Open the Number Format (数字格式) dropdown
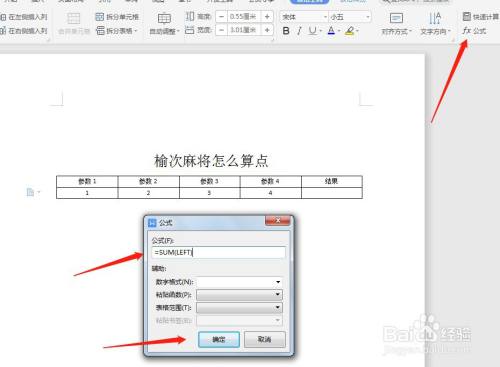Viewport: 500px width, 367px height. (x=239, y=282)
